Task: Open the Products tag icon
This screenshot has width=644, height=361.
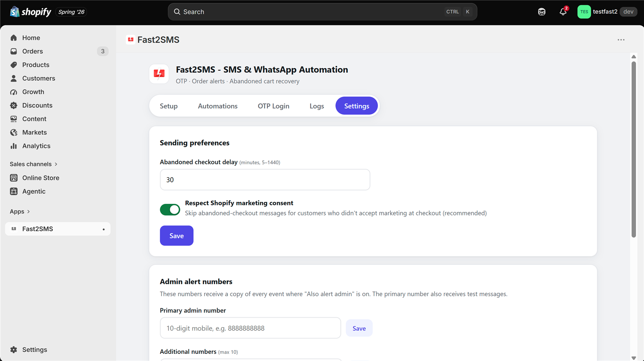Action: 14,65
